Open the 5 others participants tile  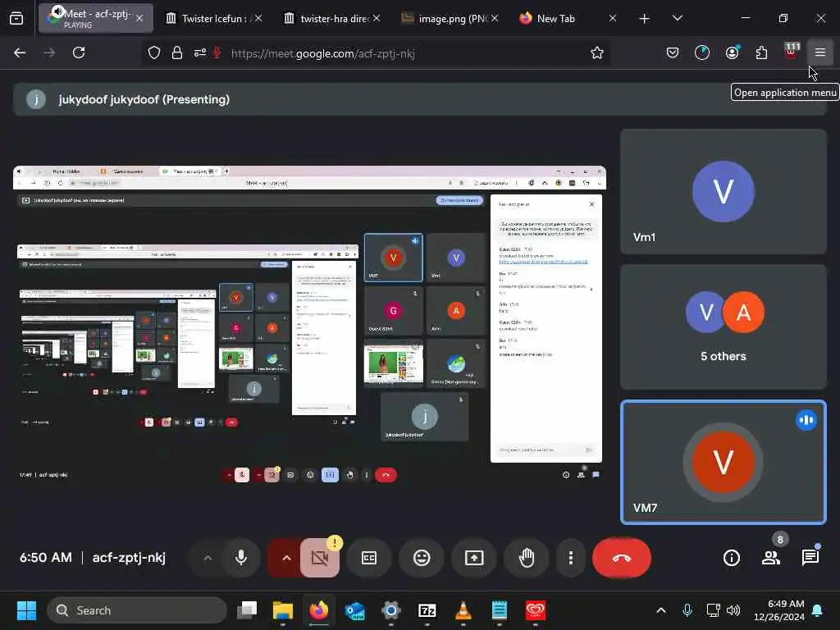724,326
